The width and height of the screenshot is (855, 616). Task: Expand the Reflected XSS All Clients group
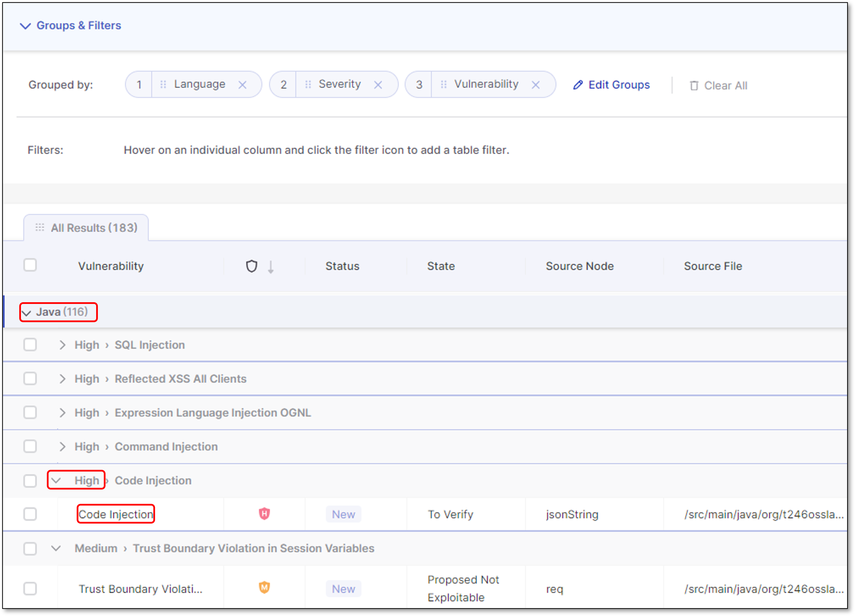click(62, 379)
